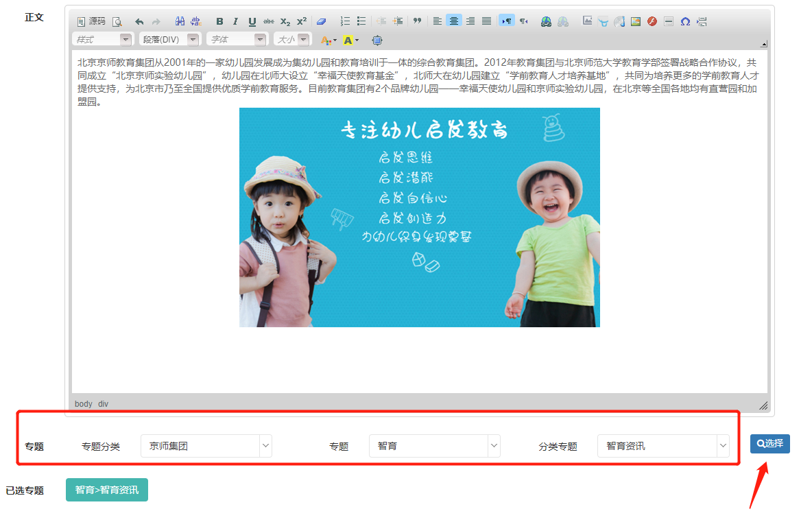Image resolution: width=812 pixels, height=520 pixels.
Task: Apply block quote formatting
Action: (x=418, y=21)
